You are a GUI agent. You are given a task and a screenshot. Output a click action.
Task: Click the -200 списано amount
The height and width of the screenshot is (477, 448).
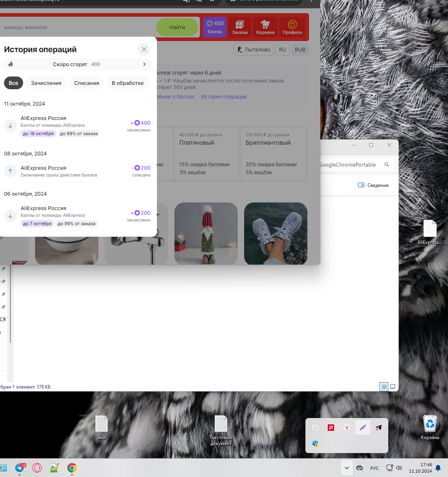pos(141,171)
